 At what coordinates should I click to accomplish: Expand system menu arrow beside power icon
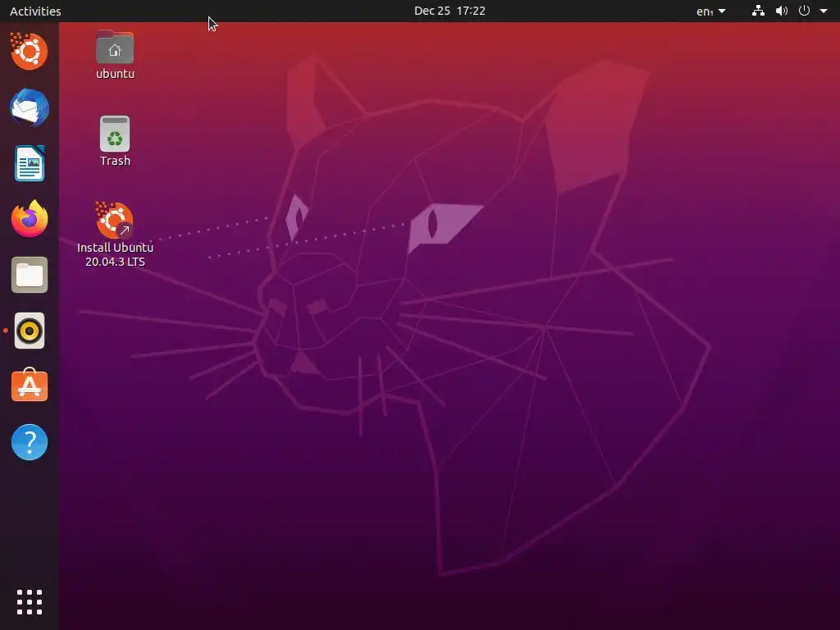824,11
